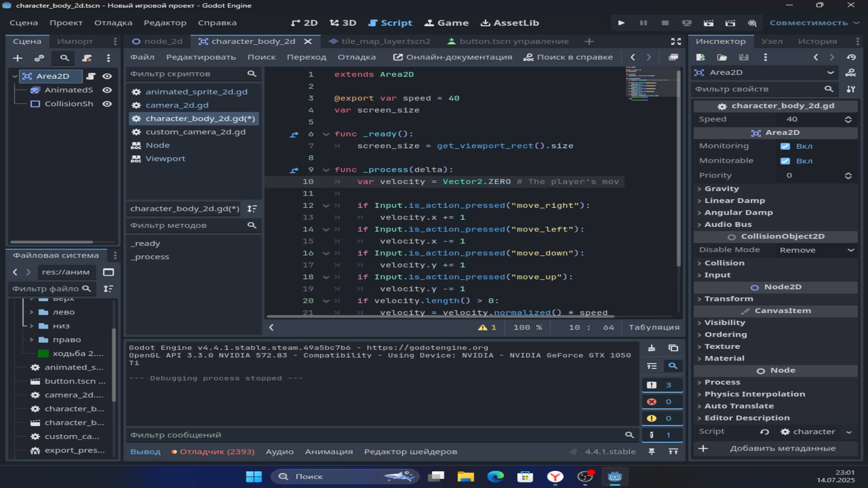Toggle Area2D node visibility eye
868x488 pixels.
[107, 76]
